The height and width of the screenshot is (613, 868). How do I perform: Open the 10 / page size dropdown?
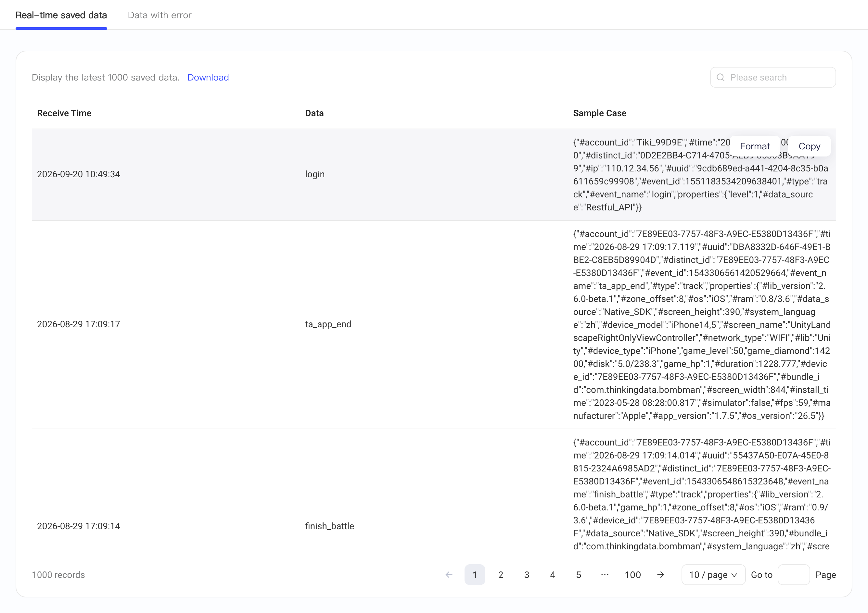[713, 575]
